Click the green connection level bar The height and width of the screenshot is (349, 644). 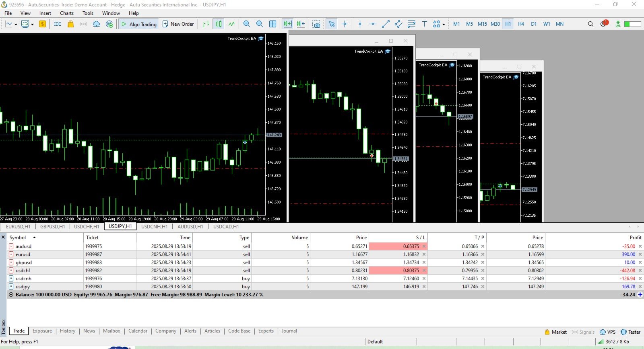point(632,24)
